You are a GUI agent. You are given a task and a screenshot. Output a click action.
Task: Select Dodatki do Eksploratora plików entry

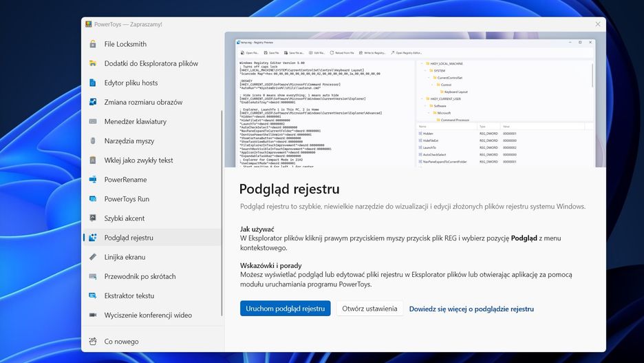152,63
